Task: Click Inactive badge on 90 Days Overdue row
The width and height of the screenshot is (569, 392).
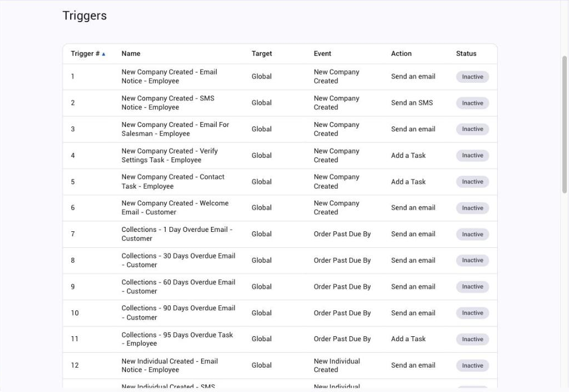Action: [472, 313]
